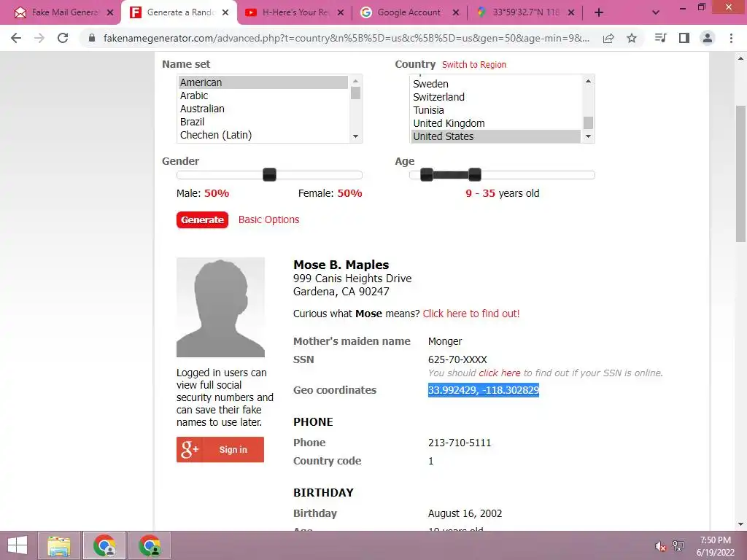Close the Generate a Random Name tab
This screenshot has width=747, height=560.
225,12
